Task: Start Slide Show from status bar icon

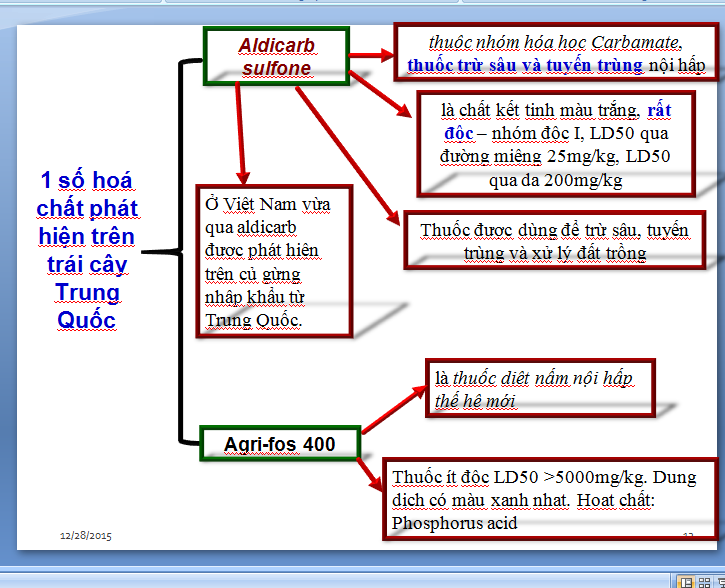Action: [719, 581]
